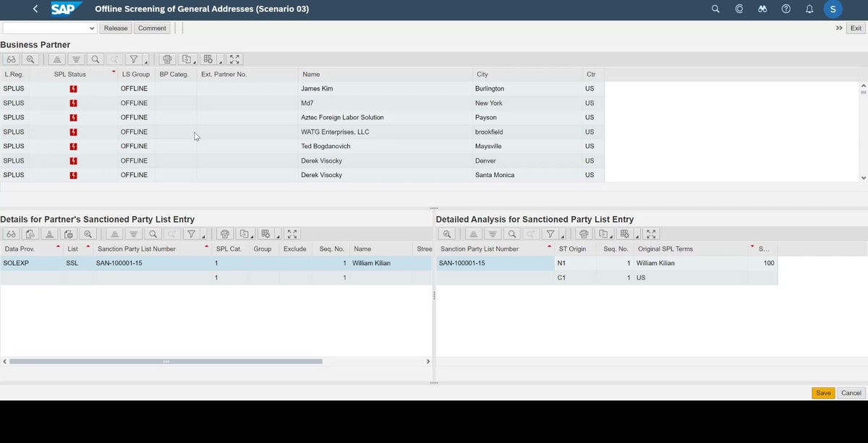Open the user profile avatar S
This screenshot has width=868, height=443.
[833, 9]
